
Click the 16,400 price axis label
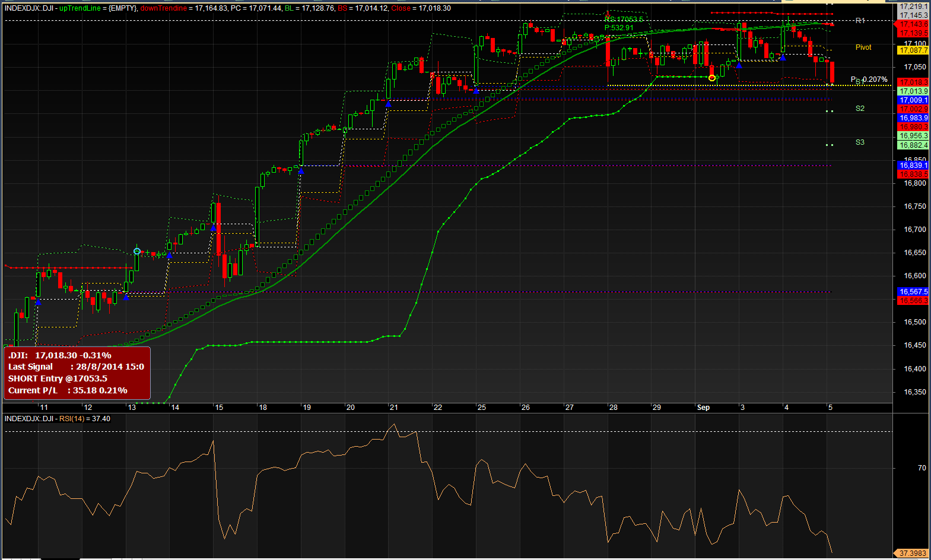915,369
